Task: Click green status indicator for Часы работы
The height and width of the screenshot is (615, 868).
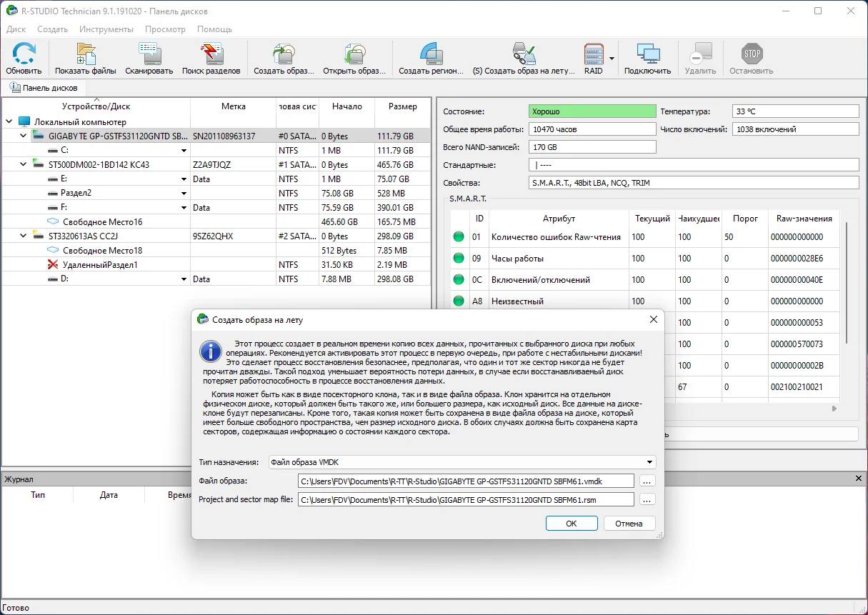Action: click(459, 259)
